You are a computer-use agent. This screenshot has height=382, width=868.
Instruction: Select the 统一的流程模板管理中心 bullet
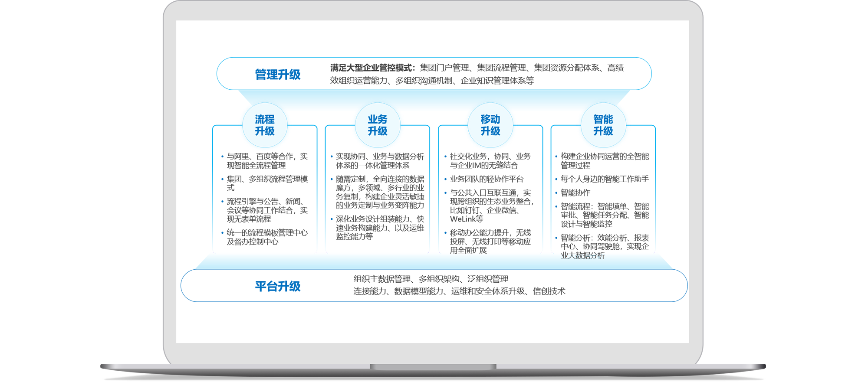click(267, 237)
